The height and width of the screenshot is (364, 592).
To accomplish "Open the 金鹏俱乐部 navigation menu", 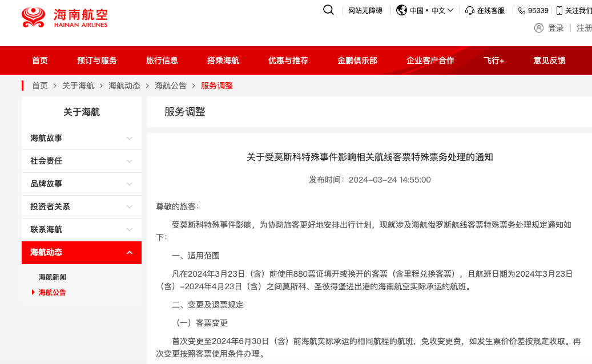I will tap(357, 60).
